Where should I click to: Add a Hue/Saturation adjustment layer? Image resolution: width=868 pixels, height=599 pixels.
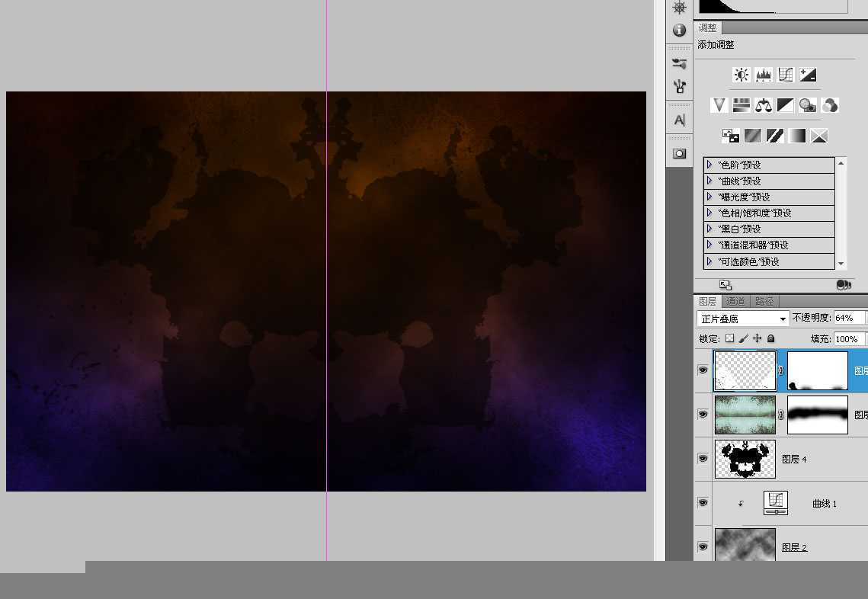[x=741, y=105]
